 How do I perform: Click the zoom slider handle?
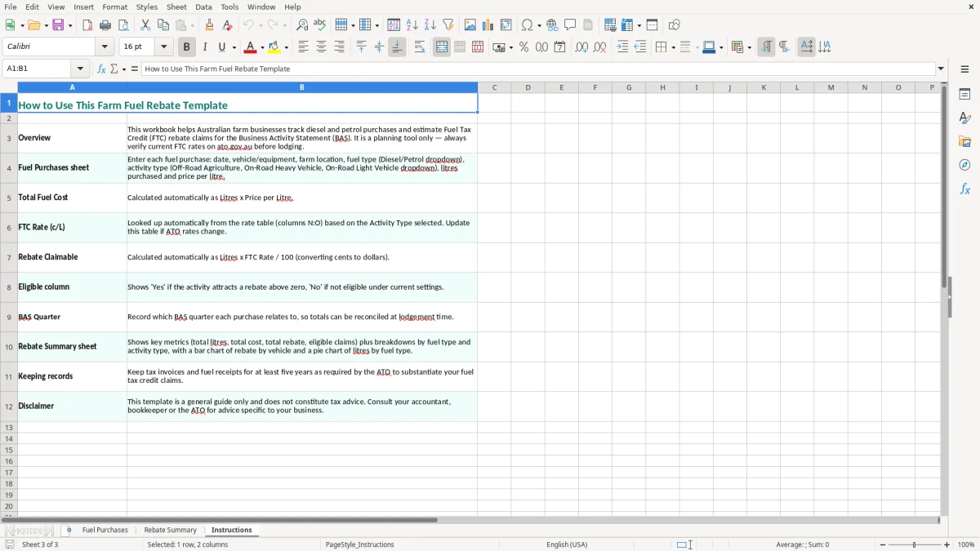coord(915,544)
